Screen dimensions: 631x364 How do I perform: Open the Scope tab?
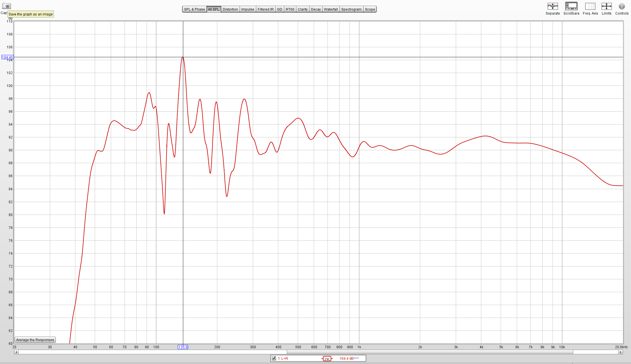(370, 9)
